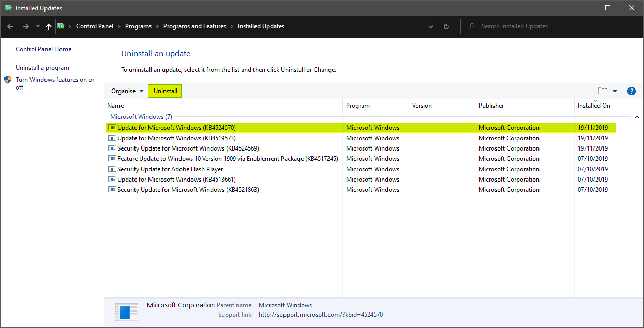Expand the chevron after Programs breadcrumb
Viewport: 644px width, 328px height.
pos(157,26)
